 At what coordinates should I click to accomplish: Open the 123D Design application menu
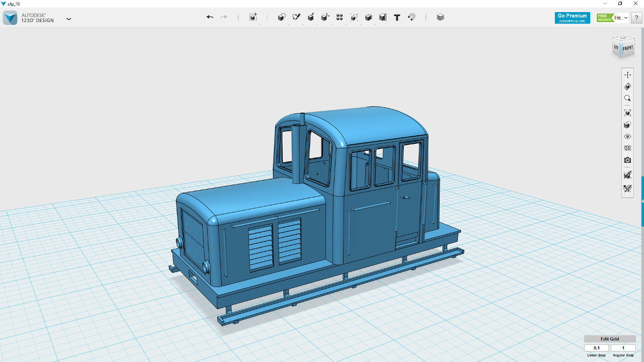[69, 19]
